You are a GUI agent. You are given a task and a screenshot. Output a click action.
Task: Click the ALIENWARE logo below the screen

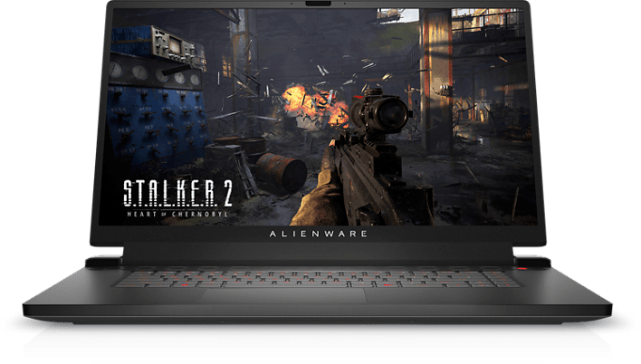pos(318,234)
